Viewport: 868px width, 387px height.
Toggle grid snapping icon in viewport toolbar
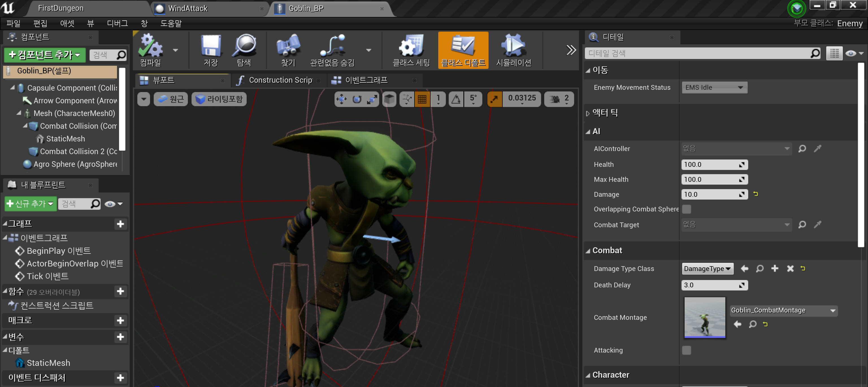coord(422,99)
